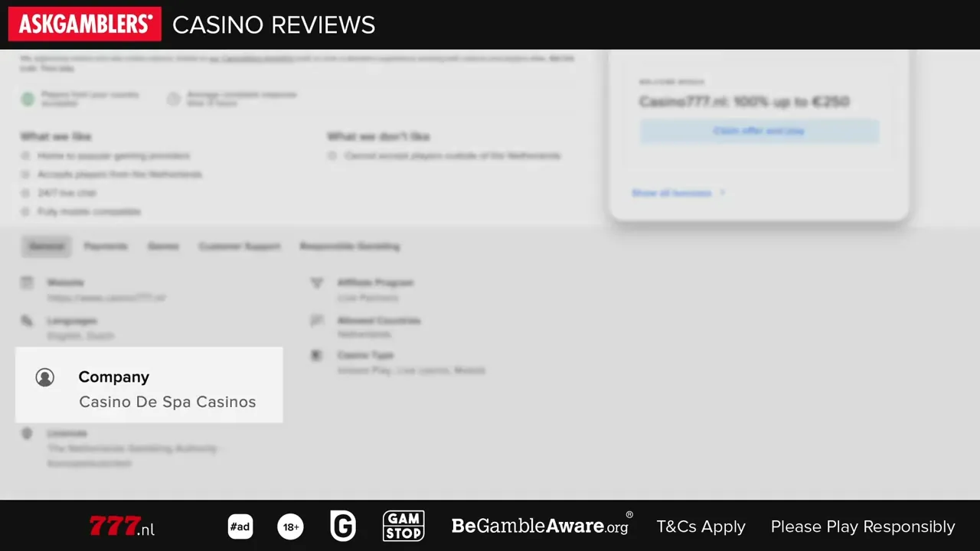Click the Casino De Spa Casinos text
The width and height of the screenshot is (980, 551).
pyautogui.click(x=168, y=402)
